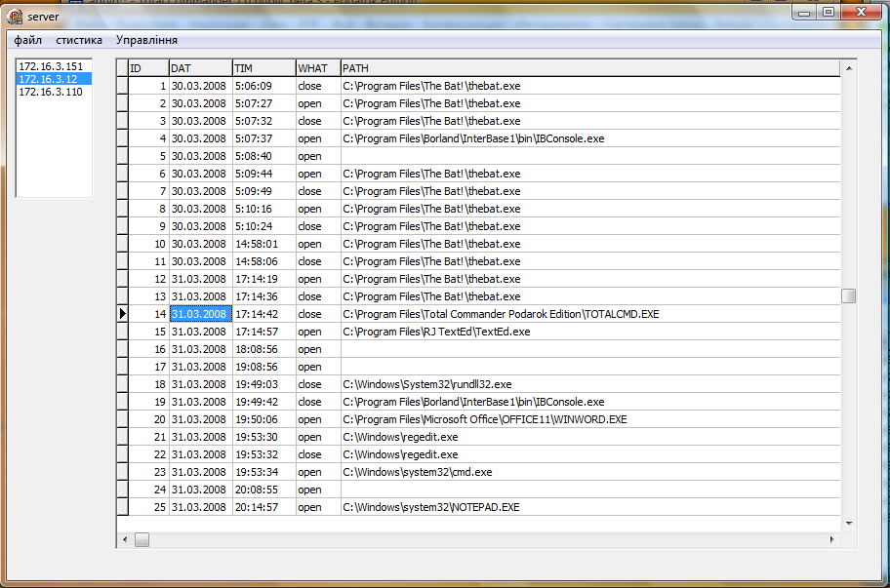Image resolution: width=890 pixels, height=588 pixels.
Task: Open the стистика menu
Action: click(79, 40)
